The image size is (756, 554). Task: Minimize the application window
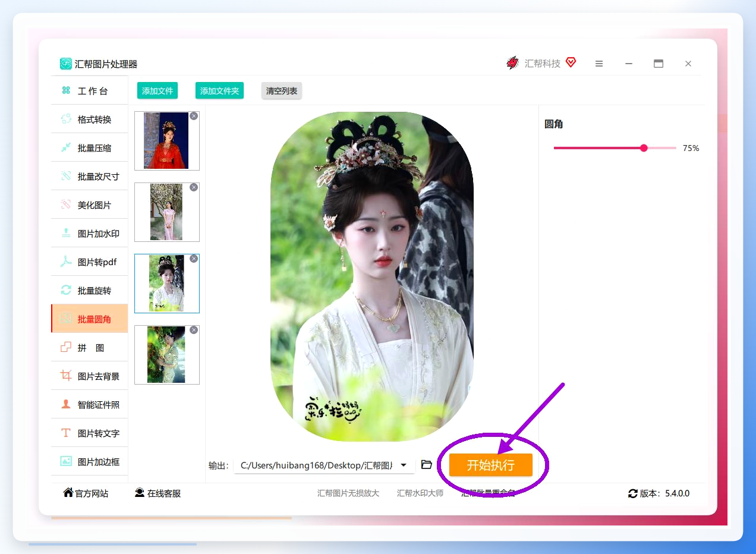tap(629, 64)
